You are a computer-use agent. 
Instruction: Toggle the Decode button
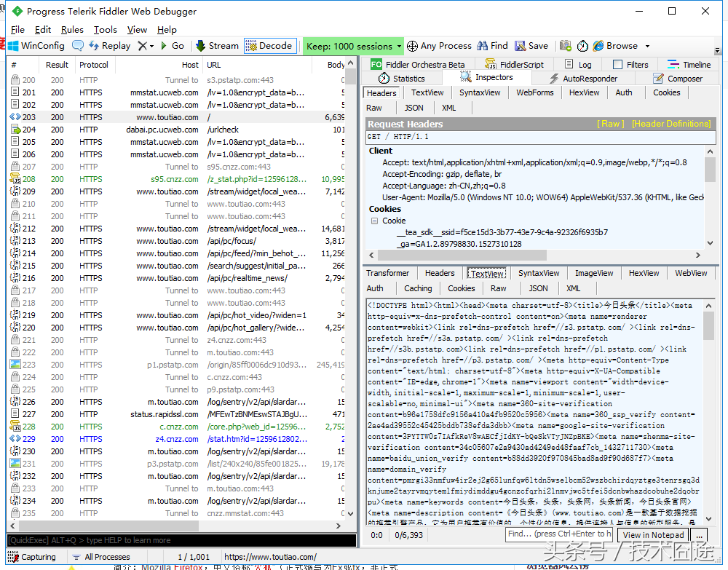(x=270, y=45)
